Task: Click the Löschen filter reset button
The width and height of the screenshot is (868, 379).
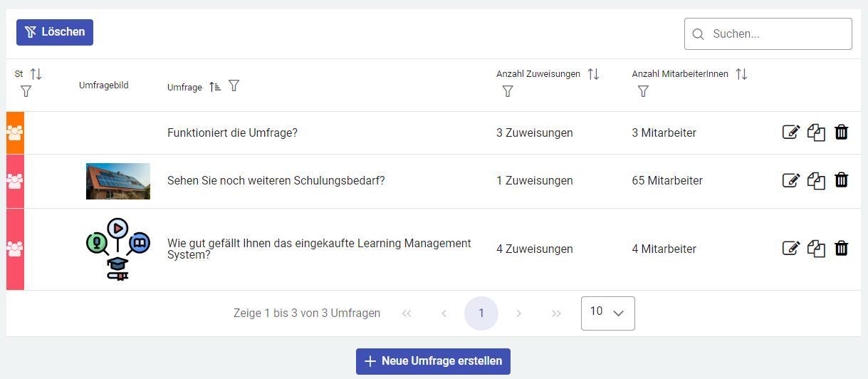Action: point(55,32)
